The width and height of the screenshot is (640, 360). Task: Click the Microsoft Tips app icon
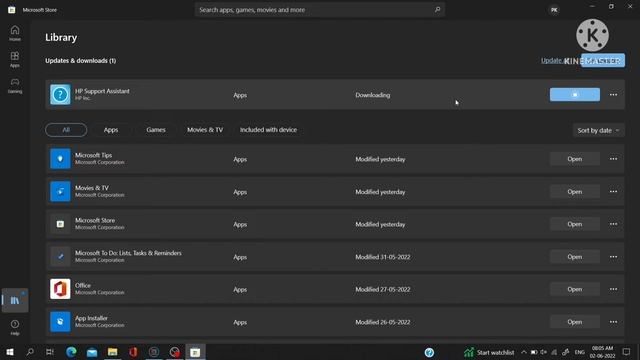tap(60, 159)
